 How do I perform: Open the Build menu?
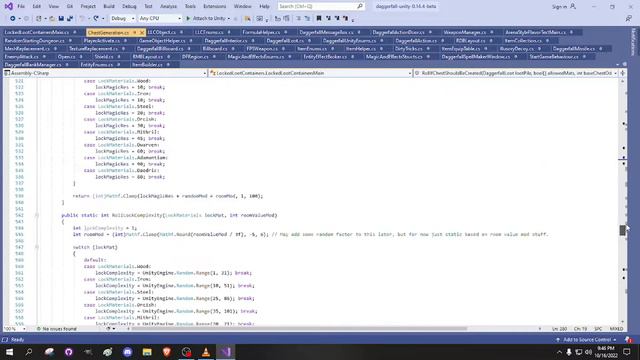(x=109, y=7)
